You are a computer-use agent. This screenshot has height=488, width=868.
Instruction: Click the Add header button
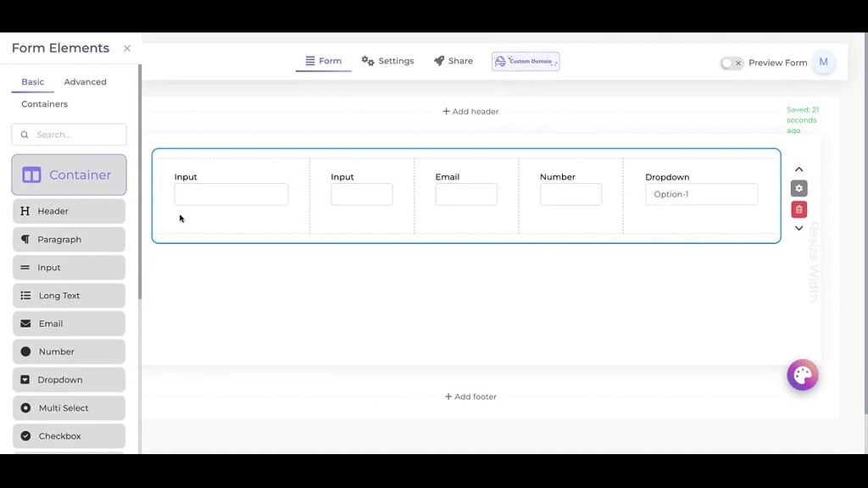pos(470,110)
